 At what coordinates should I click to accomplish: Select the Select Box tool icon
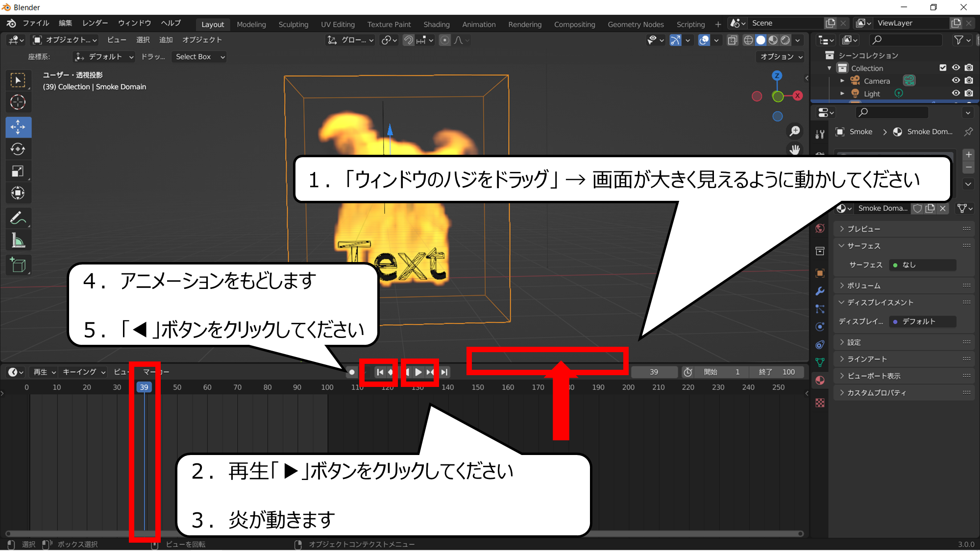point(18,80)
